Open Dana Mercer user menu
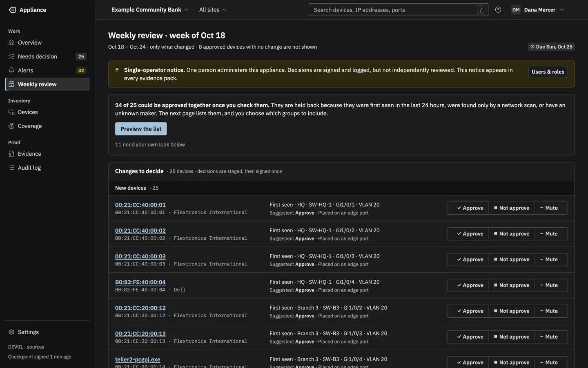 (x=538, y=10)
